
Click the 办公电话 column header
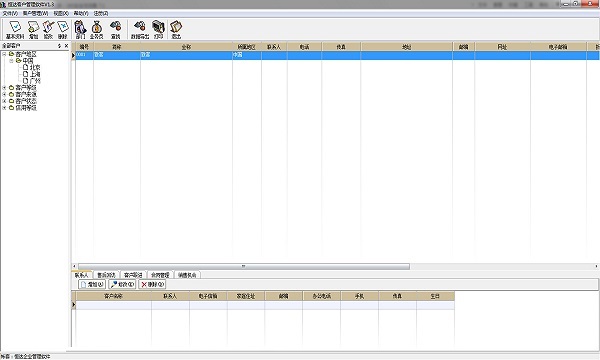[x=321, y=296]
